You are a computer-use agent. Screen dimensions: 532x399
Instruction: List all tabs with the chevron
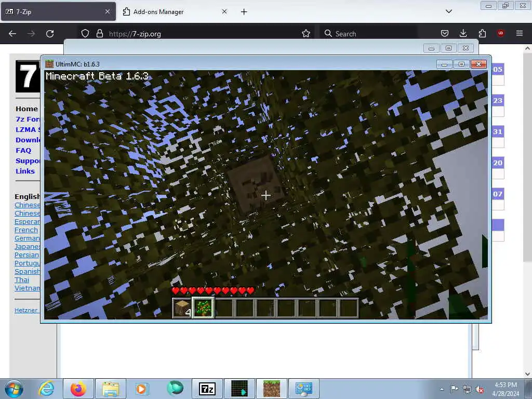point(448,11)
